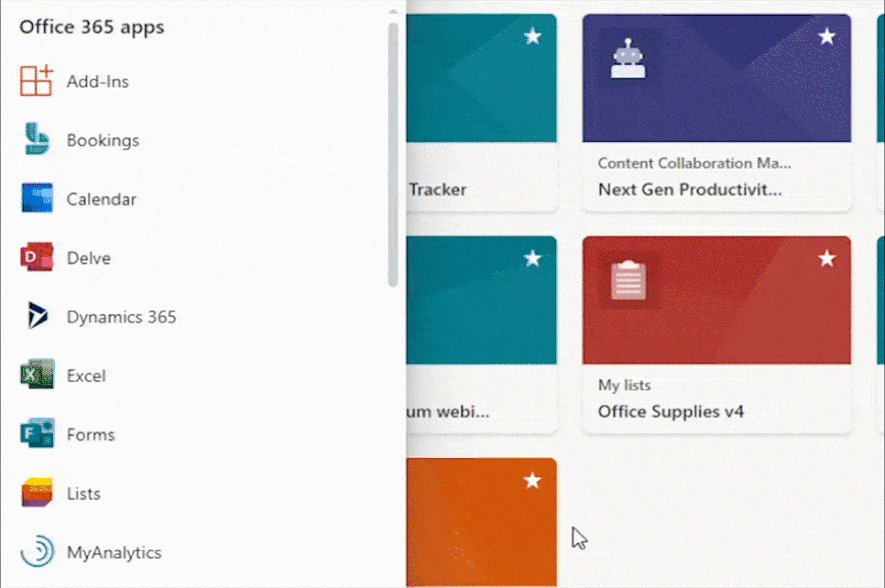
Task: Open the Forms app
Action: coord(90,434)
